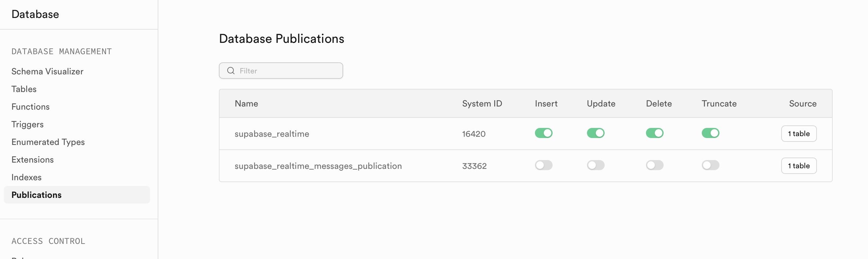Screen dimensions: 868x259
Task: Open Enumerated Types page
Action: [48, 142]
